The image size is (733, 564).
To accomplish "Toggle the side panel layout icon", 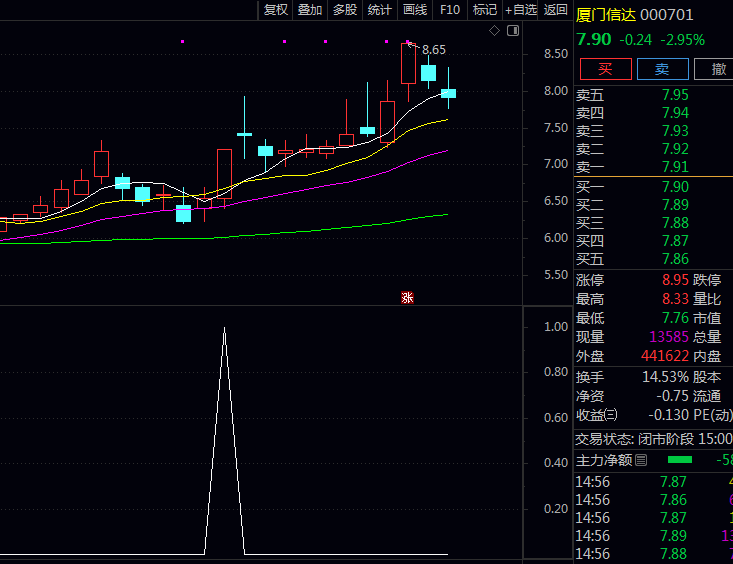I will click(x=513, y=31).
